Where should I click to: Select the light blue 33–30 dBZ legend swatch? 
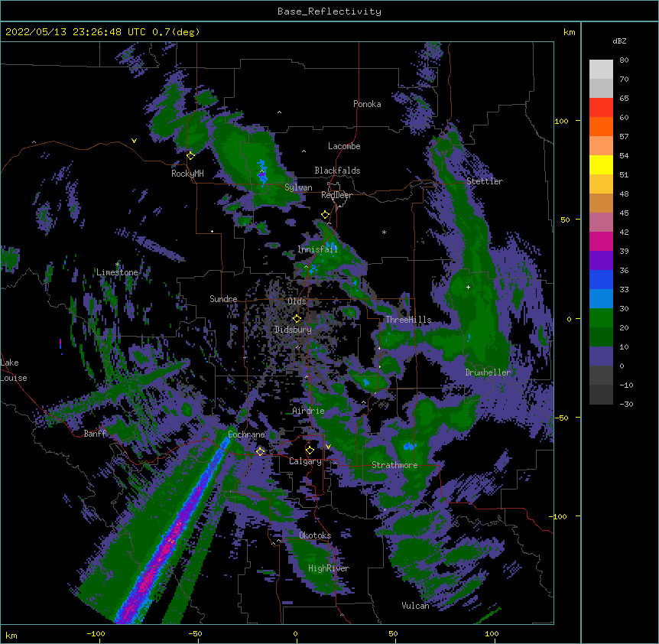(601, 299)
